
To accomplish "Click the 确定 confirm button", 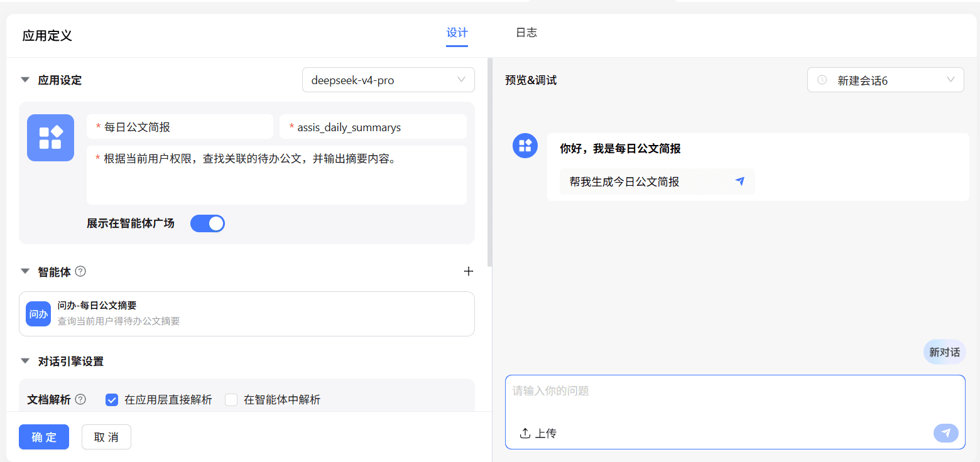I will click(x=44, y=437).
